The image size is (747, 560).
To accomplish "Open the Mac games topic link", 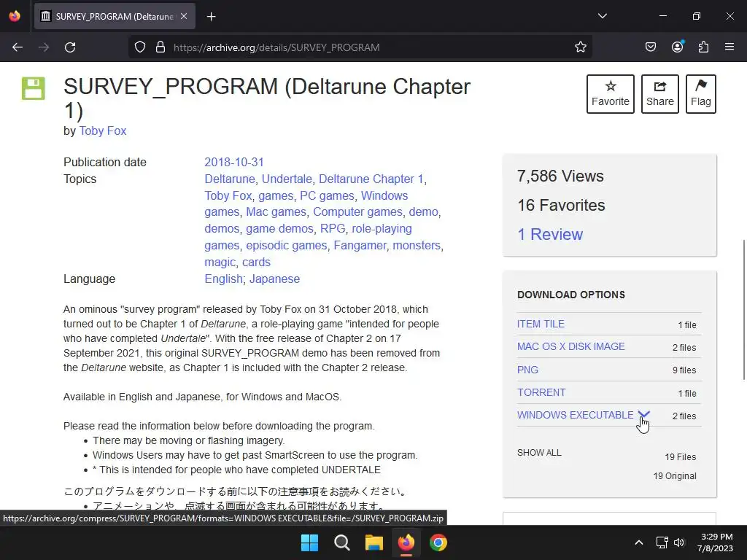I will (276, 212).
